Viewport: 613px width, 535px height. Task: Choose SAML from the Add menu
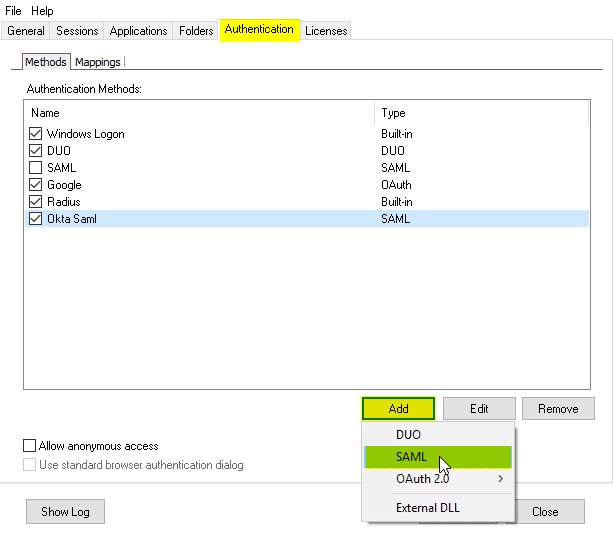tap(438, 457)
